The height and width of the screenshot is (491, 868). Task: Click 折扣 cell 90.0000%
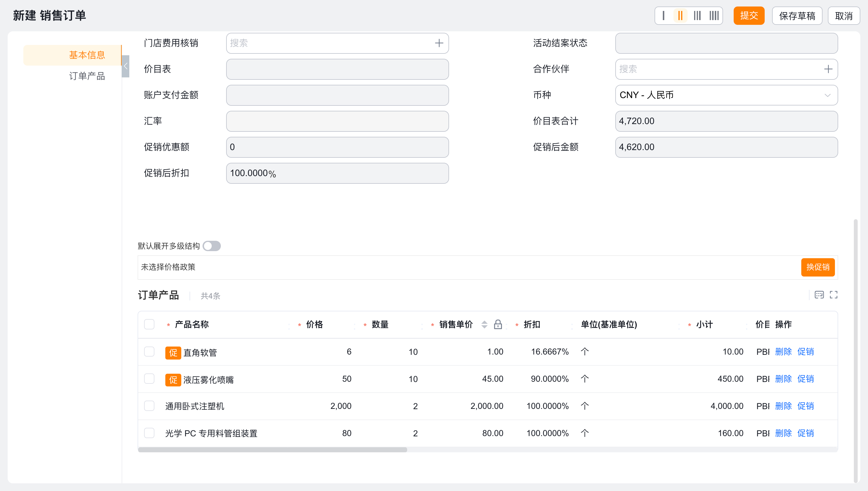pyautogui.click(x=550, y=379)
